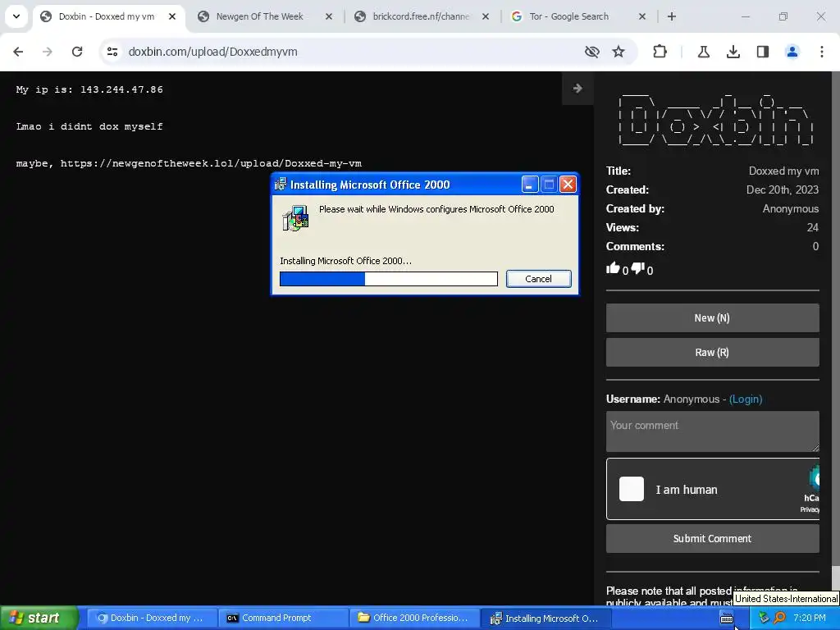840x630 pixels.
Task: Click the orange search tray icon
Action: [x=780, y=618]
